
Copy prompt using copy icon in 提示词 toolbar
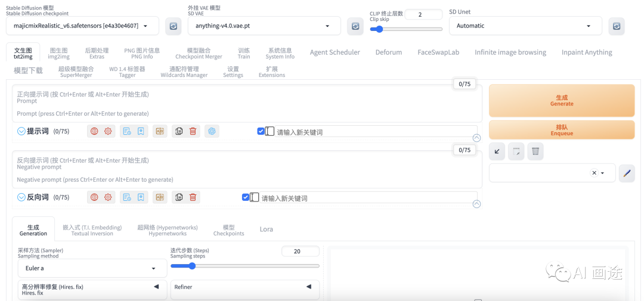(179, 131)
